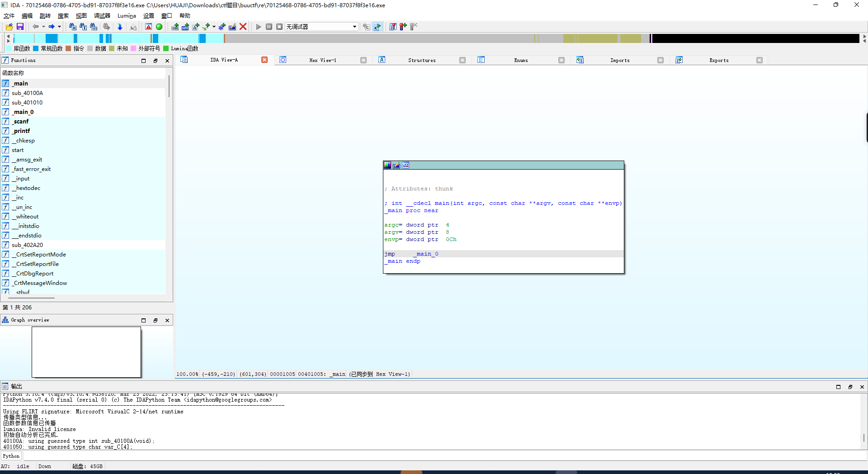Screen dimensions: 868x474
Task: Close the Graph overview panel
Action: pos(167,320)
